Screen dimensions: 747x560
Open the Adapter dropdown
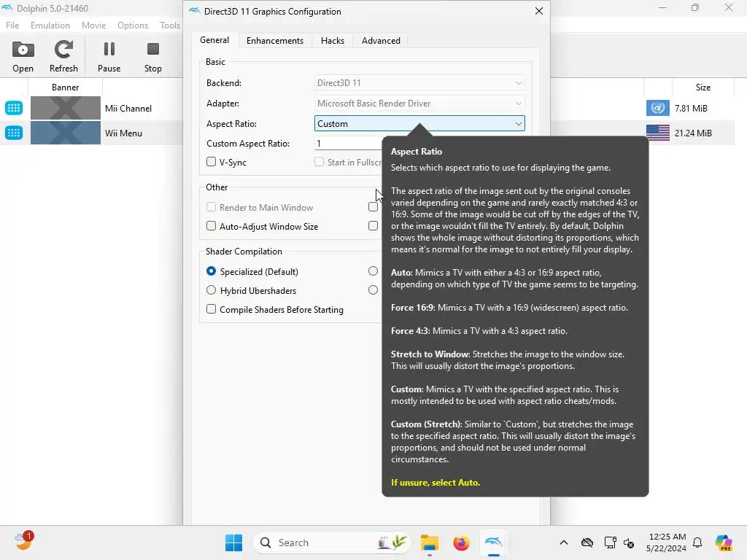[x=419, y=104]
